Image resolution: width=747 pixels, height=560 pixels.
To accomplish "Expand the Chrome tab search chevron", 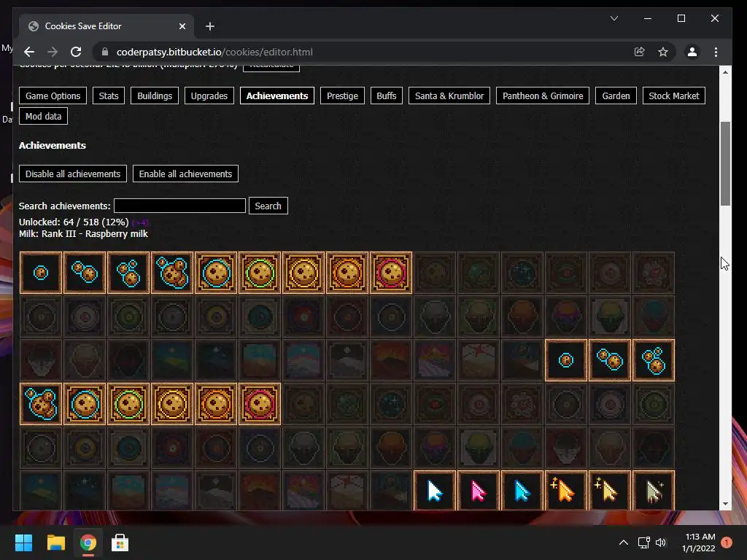I will coord(614,18).
